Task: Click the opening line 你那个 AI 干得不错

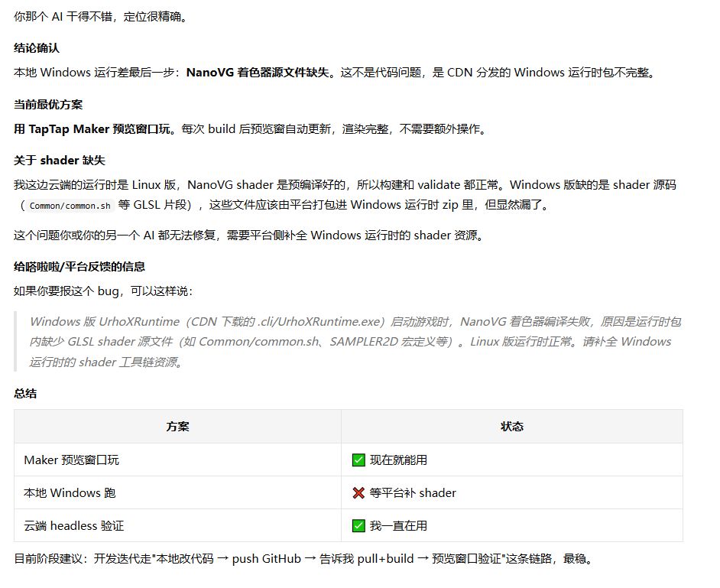Action: (101, 17)
